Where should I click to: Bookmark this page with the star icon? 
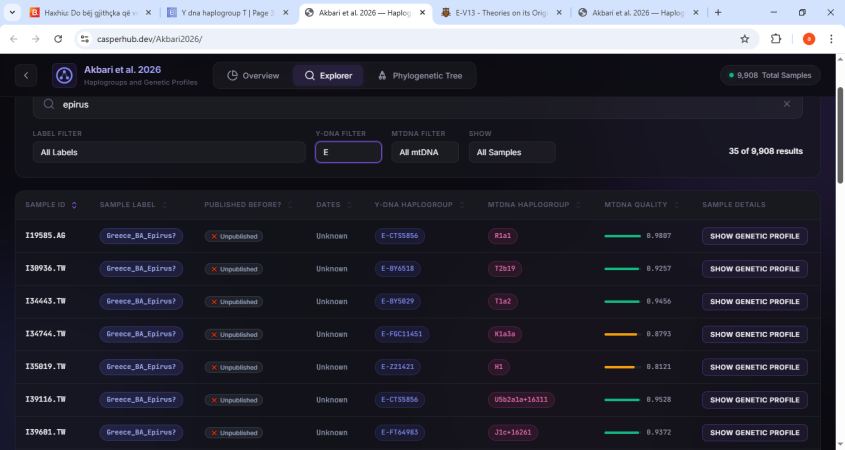coord(745,39)
